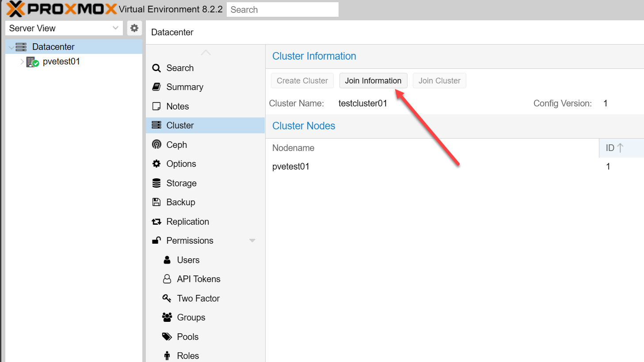This screenshot has width=644, height=362.
Task: Expand the pvetest01 tree node
Action: tap(22, 62)
